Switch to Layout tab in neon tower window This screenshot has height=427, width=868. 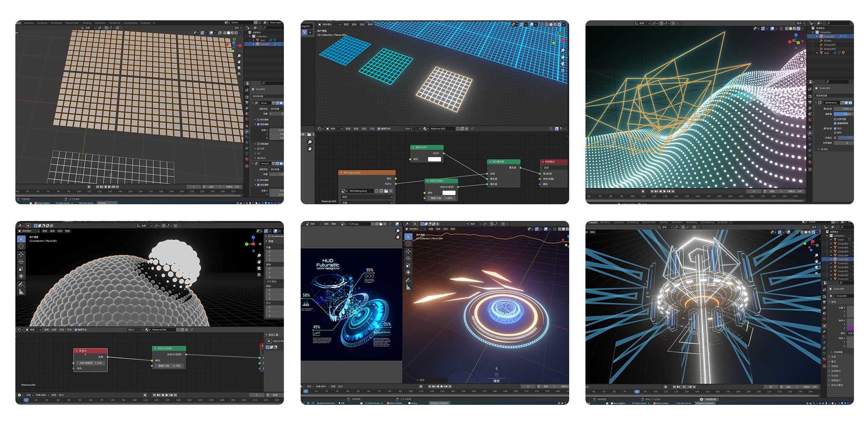(593, 222)
